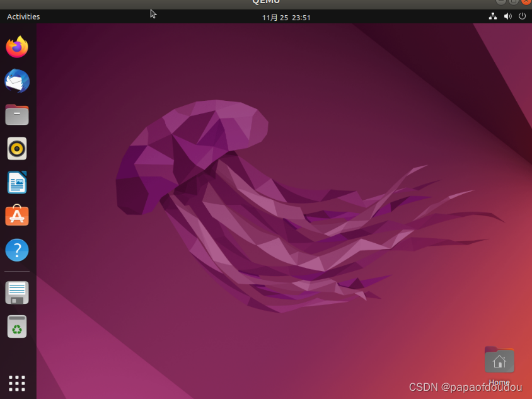Viewport: 532px width, 399px height.
Task: Click the volume speaker icon
Action: (x=507, y=16)
